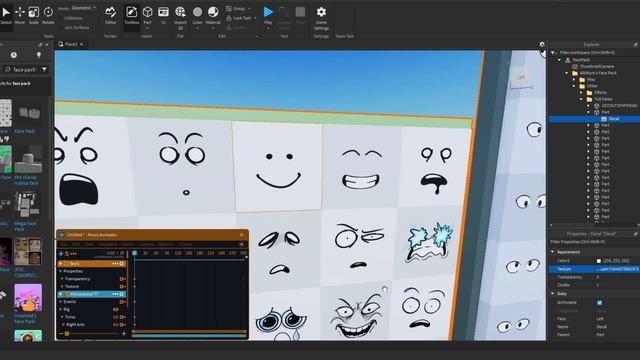This screenshot has width=640, height=360.
Task: Toggle keyframe key for Texture track
Action: 122,287
